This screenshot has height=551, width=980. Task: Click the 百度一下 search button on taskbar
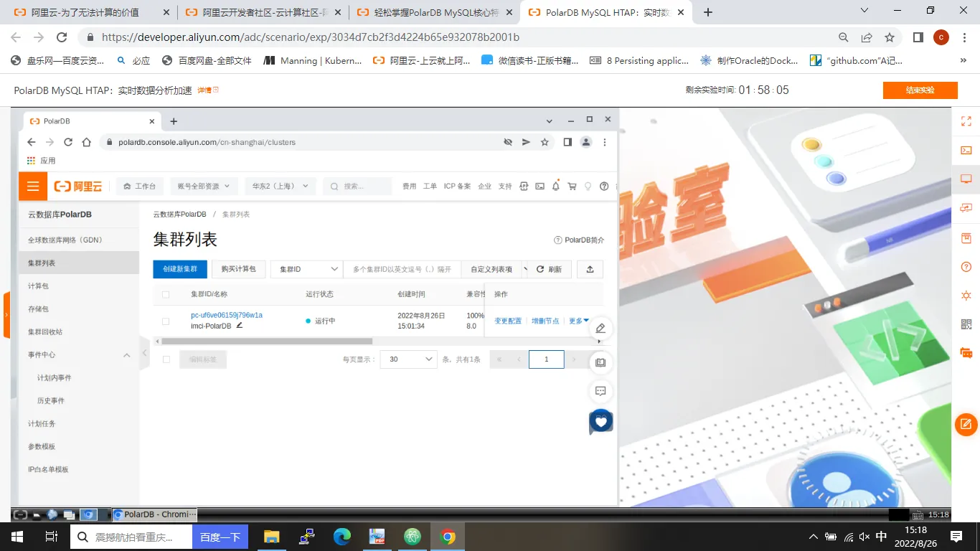click(x=220, y=537)
